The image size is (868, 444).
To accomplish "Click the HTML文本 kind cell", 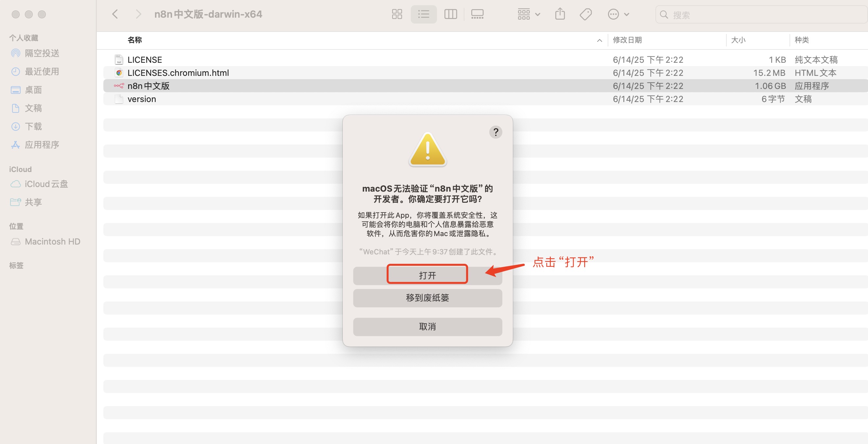I will tap(815, 73).
